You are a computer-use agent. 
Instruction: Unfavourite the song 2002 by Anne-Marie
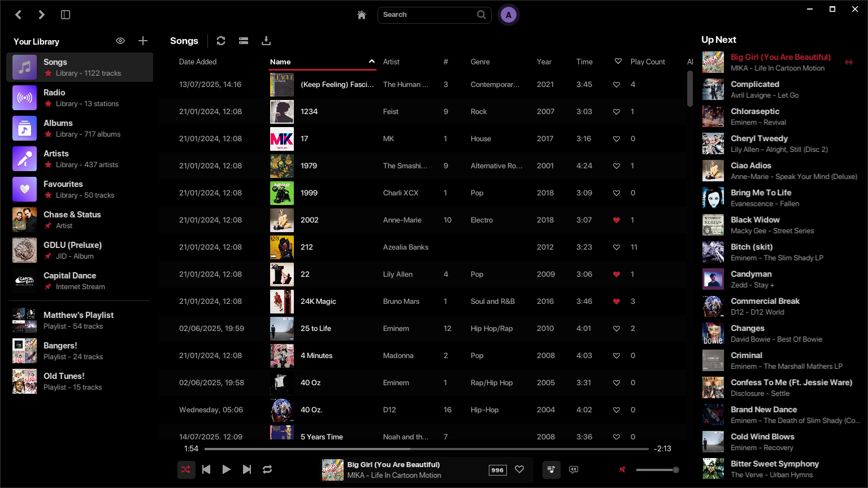617,220
